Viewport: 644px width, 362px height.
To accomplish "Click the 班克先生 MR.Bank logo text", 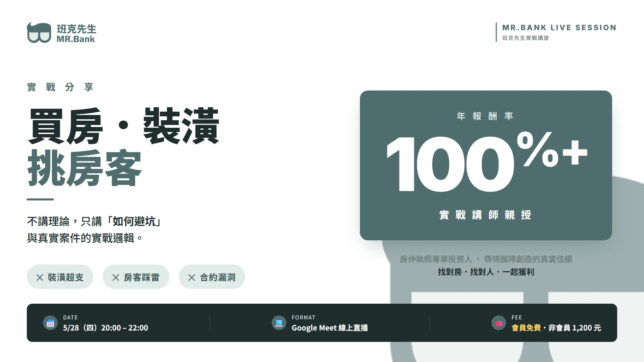I will point(76,34).
